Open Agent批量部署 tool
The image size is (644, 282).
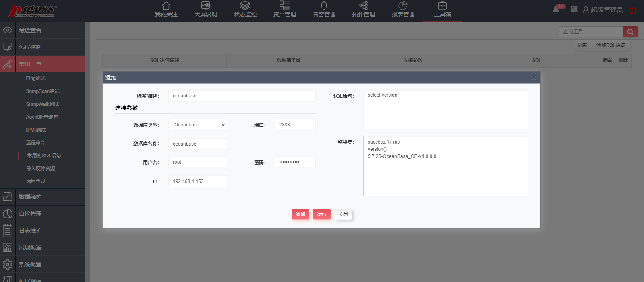click(x=42, y=117)
